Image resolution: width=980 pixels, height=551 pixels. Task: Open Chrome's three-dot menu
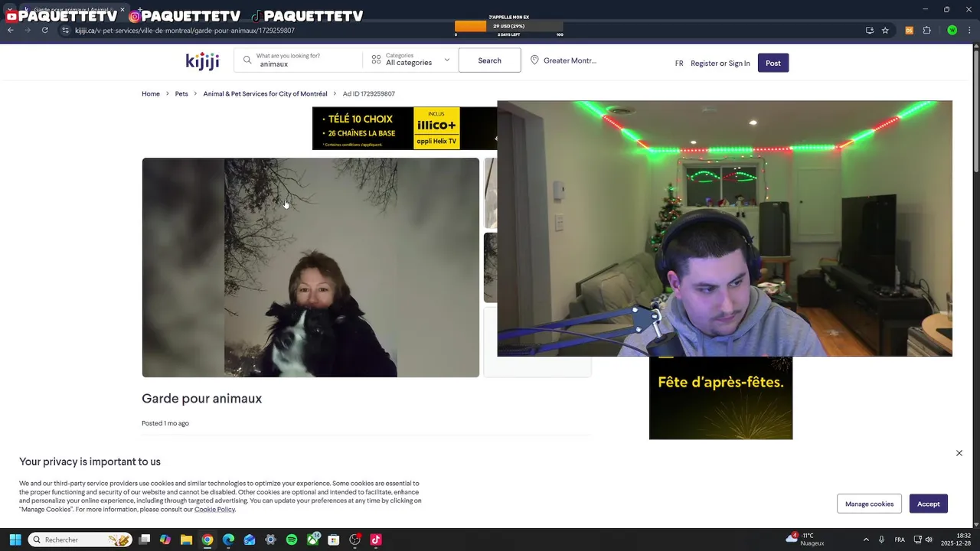tap(970, 30)
